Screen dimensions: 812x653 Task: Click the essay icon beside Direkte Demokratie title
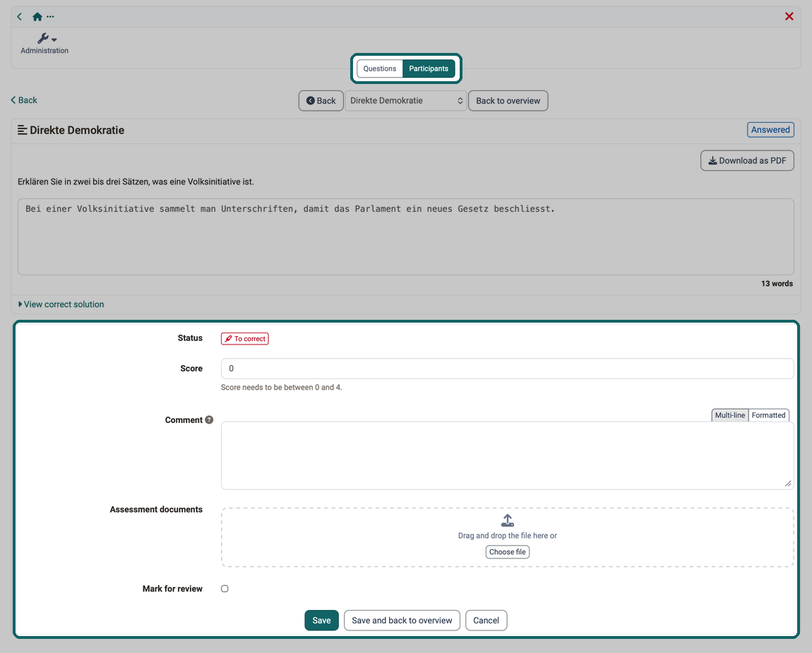click(x=23, y=130)
